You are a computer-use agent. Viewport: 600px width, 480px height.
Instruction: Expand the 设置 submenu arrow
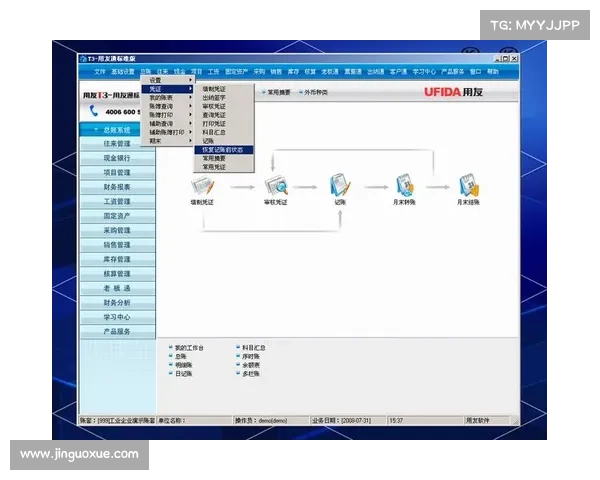click(x=190, y=80)
